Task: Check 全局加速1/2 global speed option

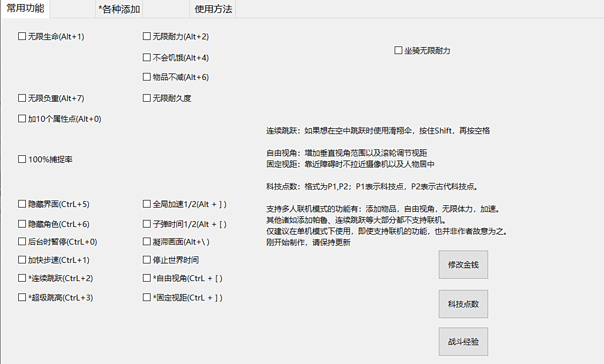Action: [x=146, y=203]
